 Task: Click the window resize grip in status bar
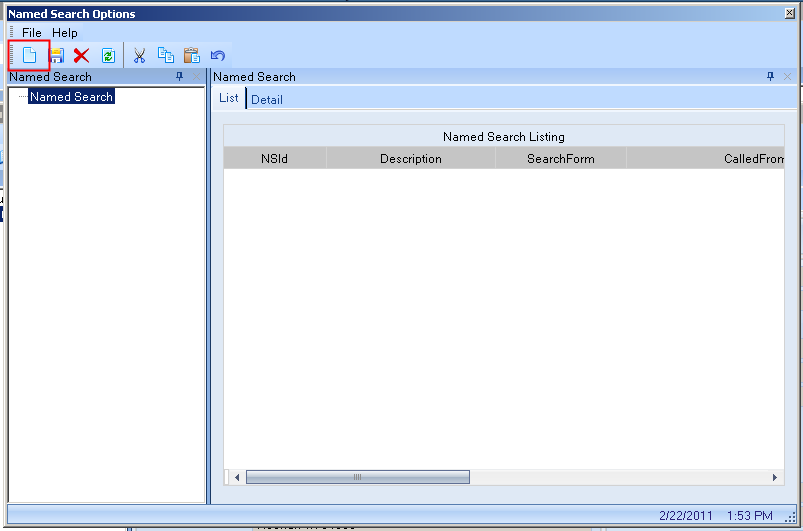coord(790,517)
